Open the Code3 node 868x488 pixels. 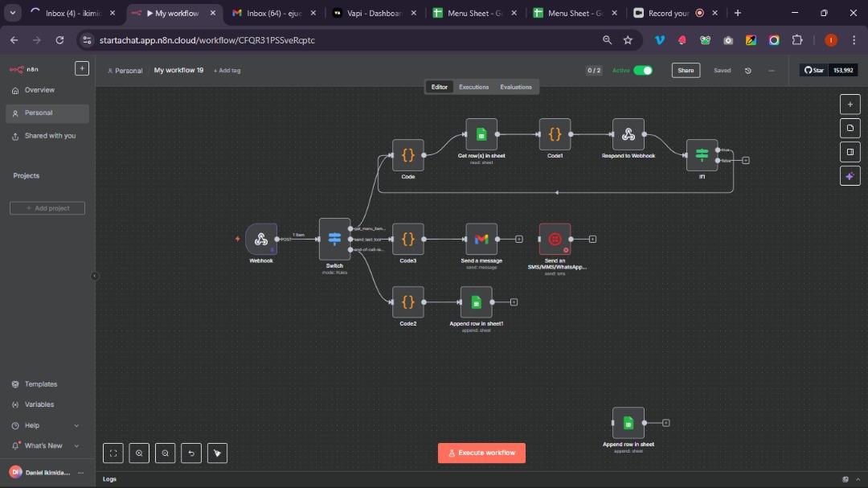tap(408, 240)
